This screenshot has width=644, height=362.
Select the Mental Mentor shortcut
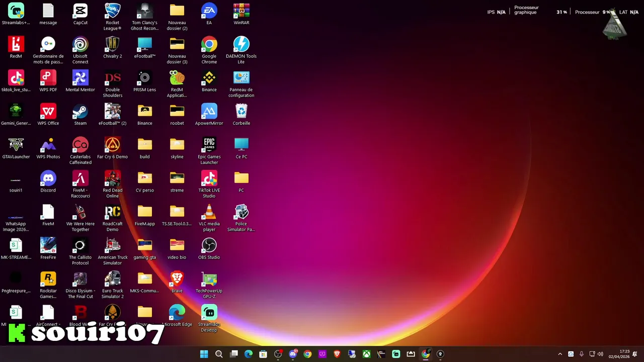click(x=80, y=81)
